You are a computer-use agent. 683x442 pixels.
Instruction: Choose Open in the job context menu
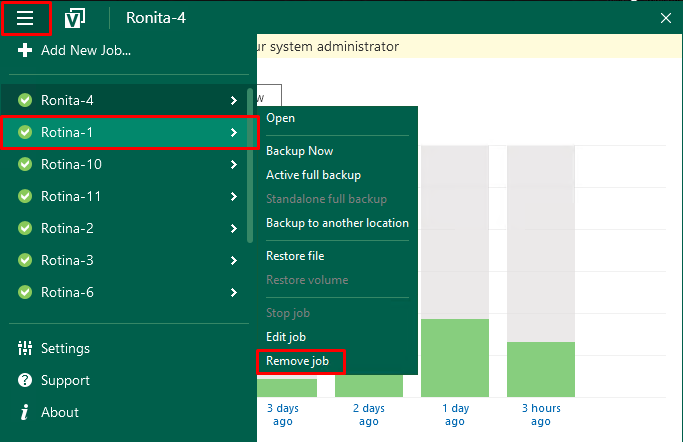(281, 118)
